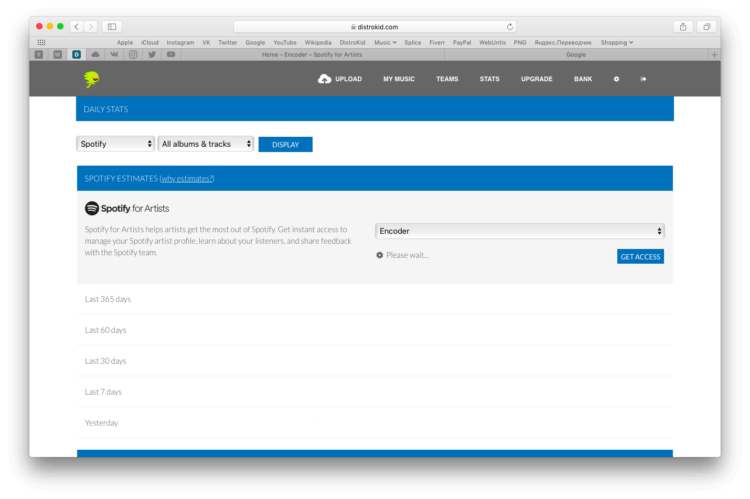
Task: Open the Fiverr bookmark
Action: click(x=437, y=43)
